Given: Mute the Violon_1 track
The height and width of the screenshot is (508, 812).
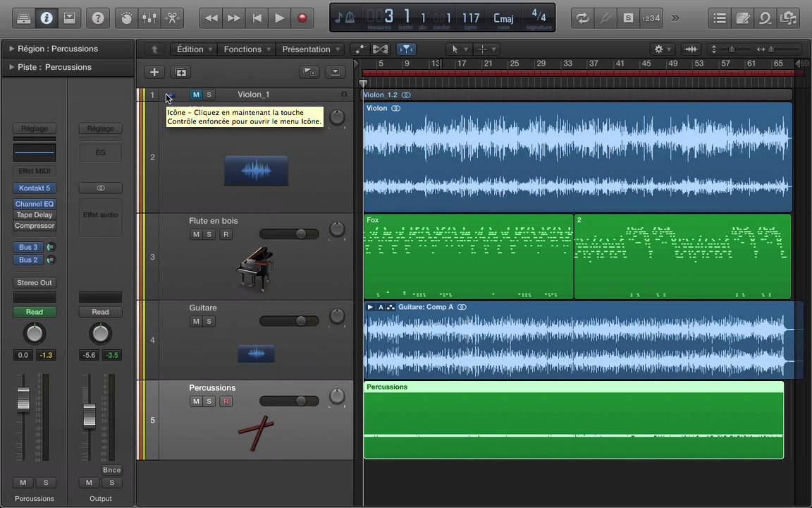Looking at the screenshot, I should 196,95.
